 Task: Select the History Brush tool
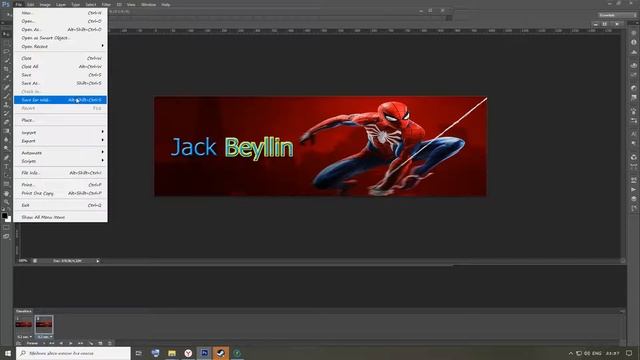tap(6, 113)
